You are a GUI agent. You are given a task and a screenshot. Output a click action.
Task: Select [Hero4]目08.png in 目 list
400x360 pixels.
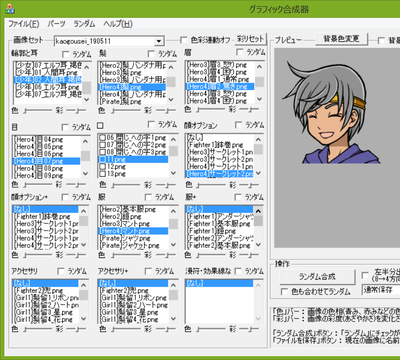(x=47, y=168)
